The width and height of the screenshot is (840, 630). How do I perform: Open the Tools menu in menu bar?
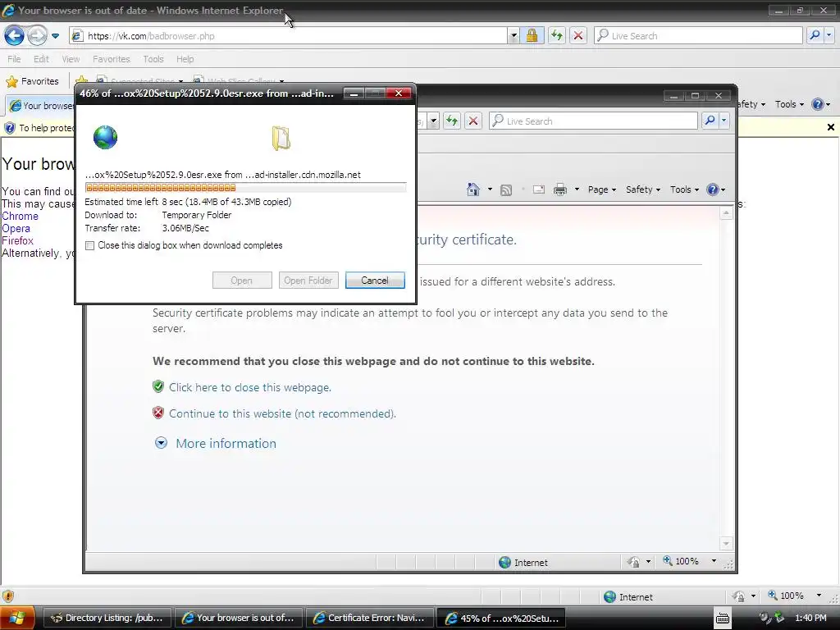(x=153, y=59)
